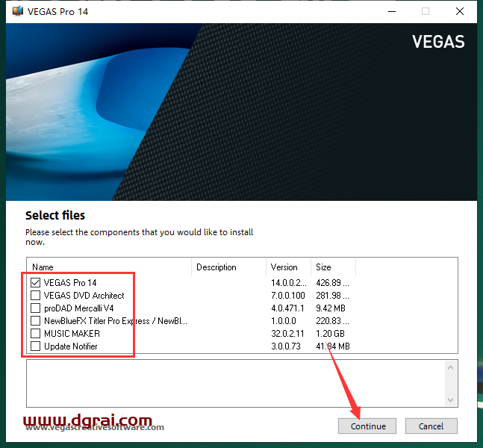This screenshot has width=483, height=448.
Task: Open the www.vegascreativesoftware.com link
Action: pos(95,428)
